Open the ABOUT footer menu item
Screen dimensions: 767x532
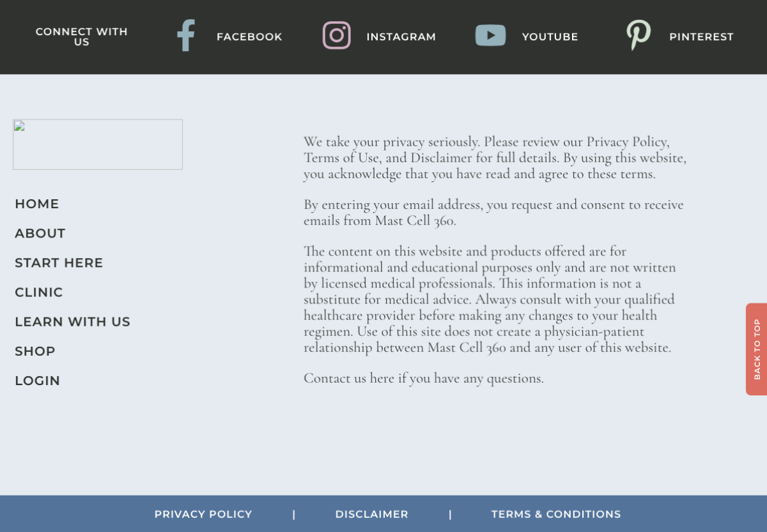click(x=40, y=234)
